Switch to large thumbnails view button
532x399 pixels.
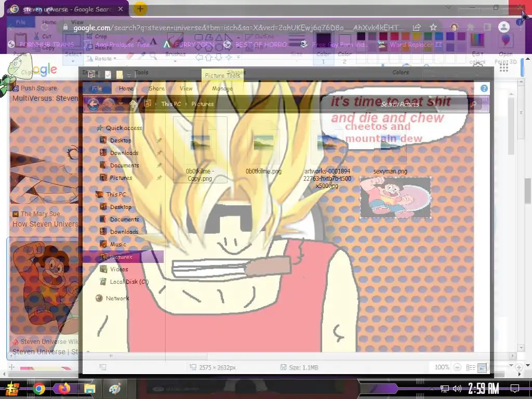pos(482,367)
